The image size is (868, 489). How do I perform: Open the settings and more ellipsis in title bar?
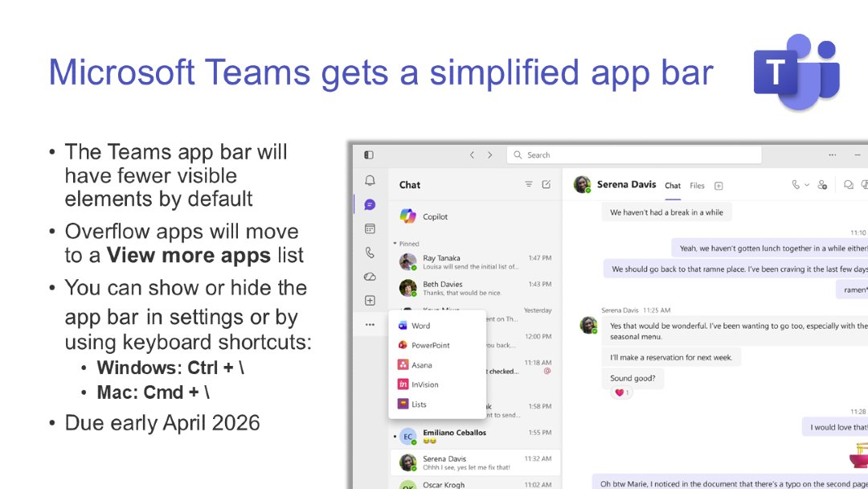click(x=832, y=155)
